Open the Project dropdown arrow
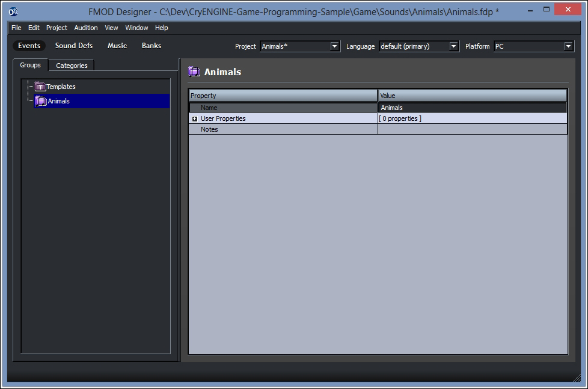 [334, 46]
